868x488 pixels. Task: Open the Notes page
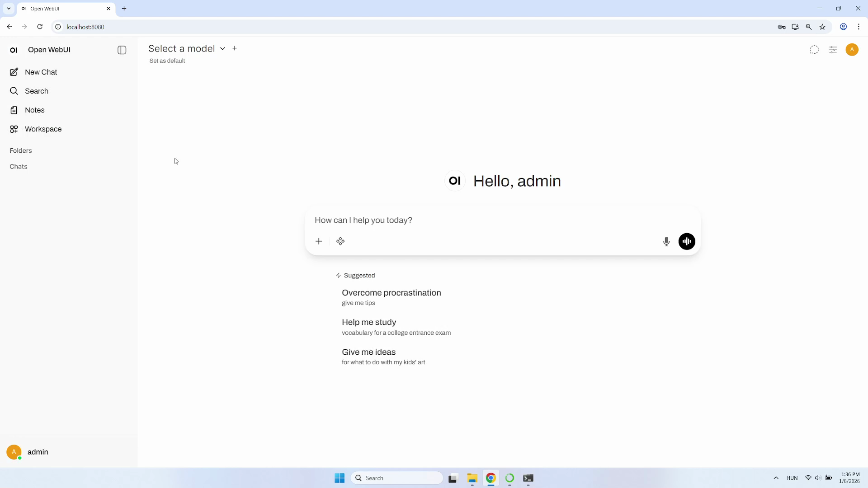(x=34, y=110)
